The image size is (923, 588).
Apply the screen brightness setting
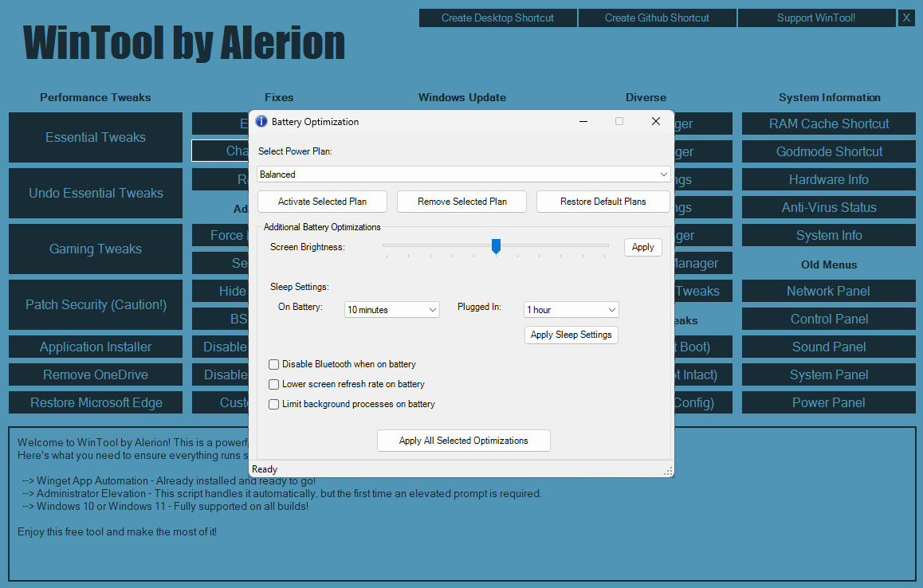[642, 247]
